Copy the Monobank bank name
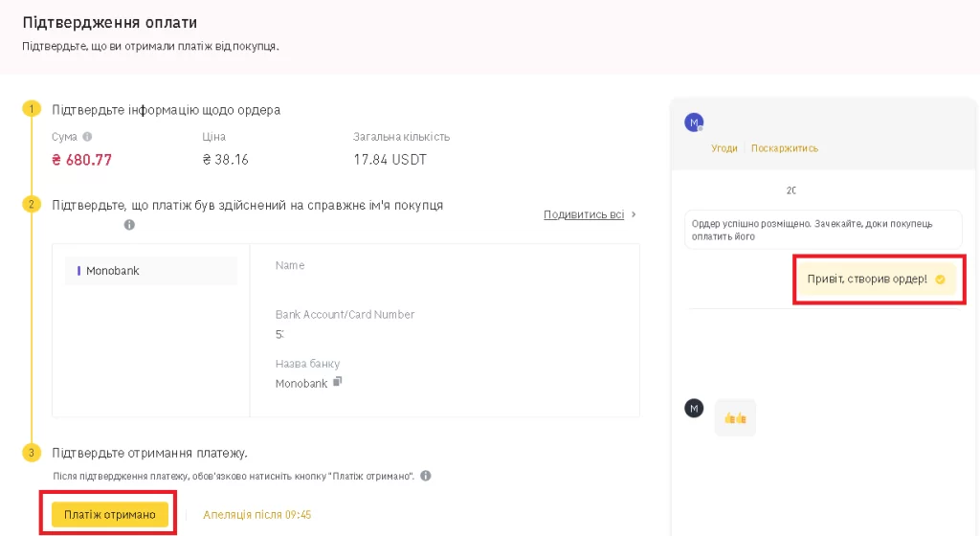The width and height of the screenshot is (980, 536). coord(338,382)
